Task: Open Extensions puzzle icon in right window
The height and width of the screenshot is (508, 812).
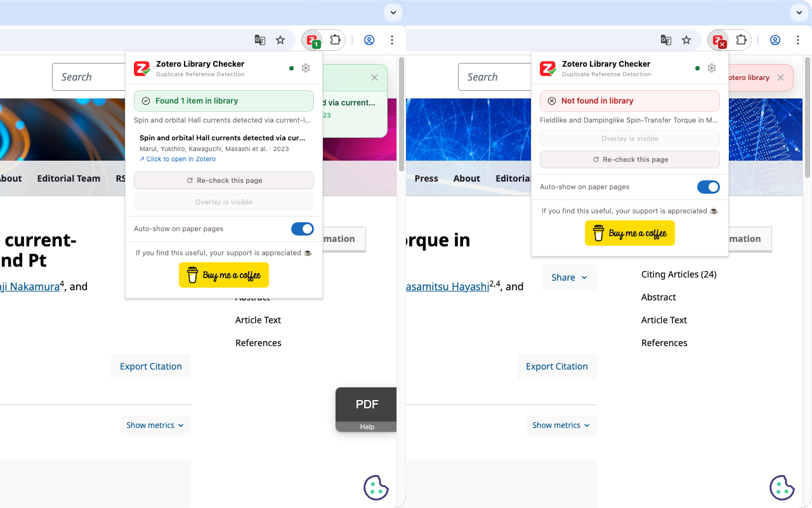Action: pos(742,40)
